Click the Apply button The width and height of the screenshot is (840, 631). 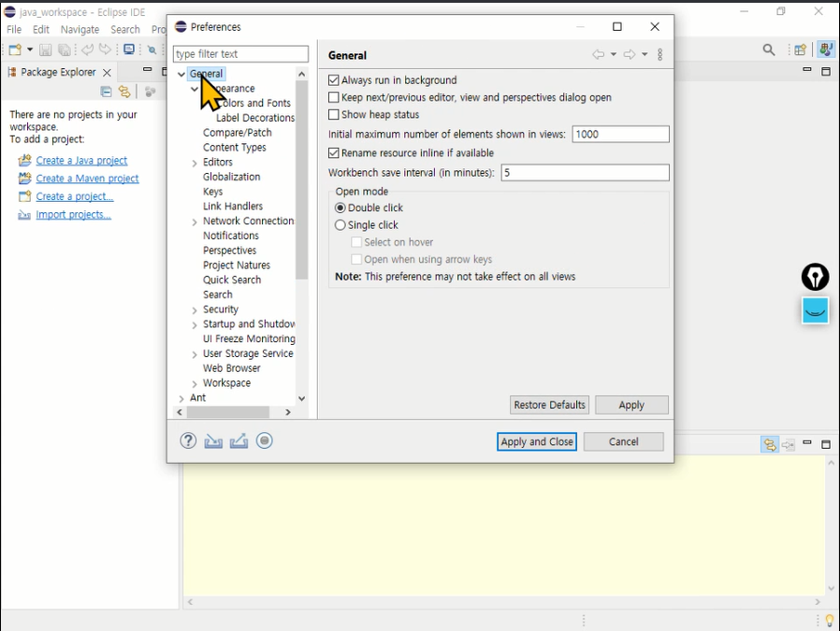tap(631, 405)
